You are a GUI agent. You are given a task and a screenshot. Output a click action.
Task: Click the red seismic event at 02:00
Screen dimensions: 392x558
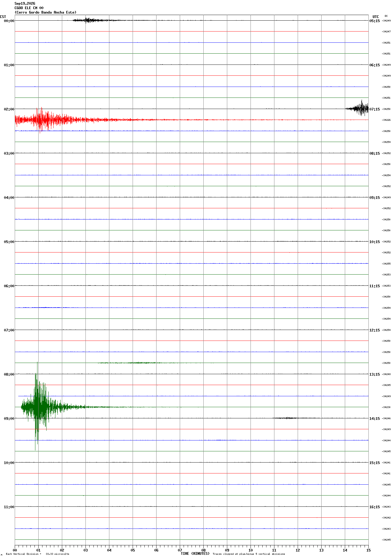coord(41,120)
